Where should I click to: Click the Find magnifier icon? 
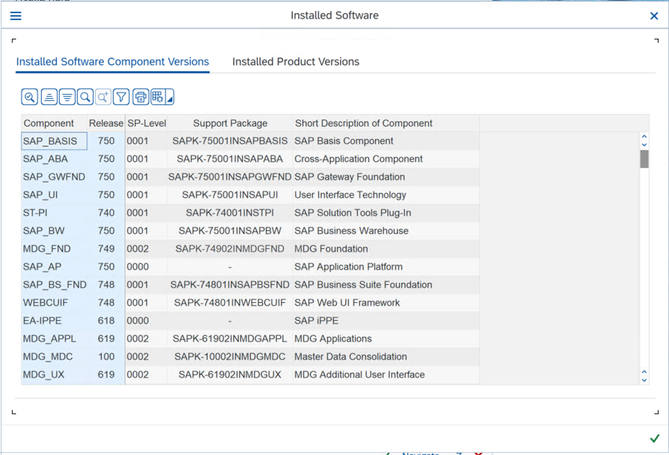[x=85, y=97]
